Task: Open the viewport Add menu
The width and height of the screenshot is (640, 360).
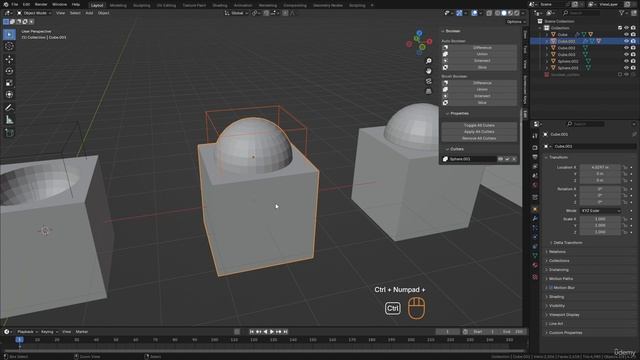Action: click(89, 13)
